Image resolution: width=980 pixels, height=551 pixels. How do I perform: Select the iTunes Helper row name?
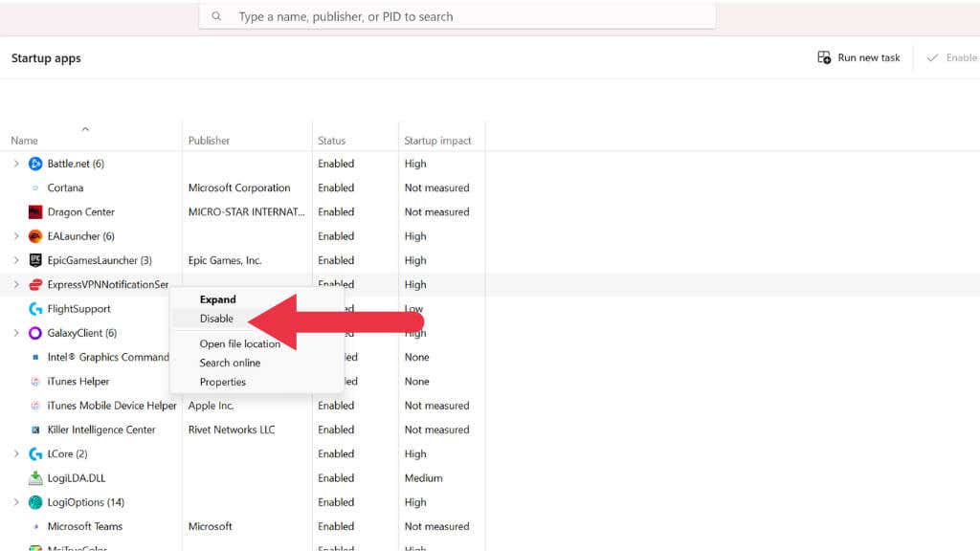[78, 382]
